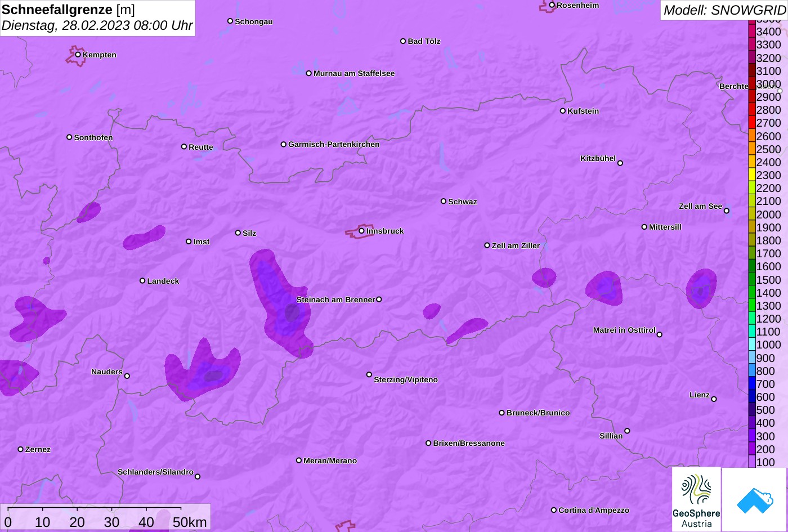
Task: Select the Silz marker dot
Action: [x=238, y=233]
